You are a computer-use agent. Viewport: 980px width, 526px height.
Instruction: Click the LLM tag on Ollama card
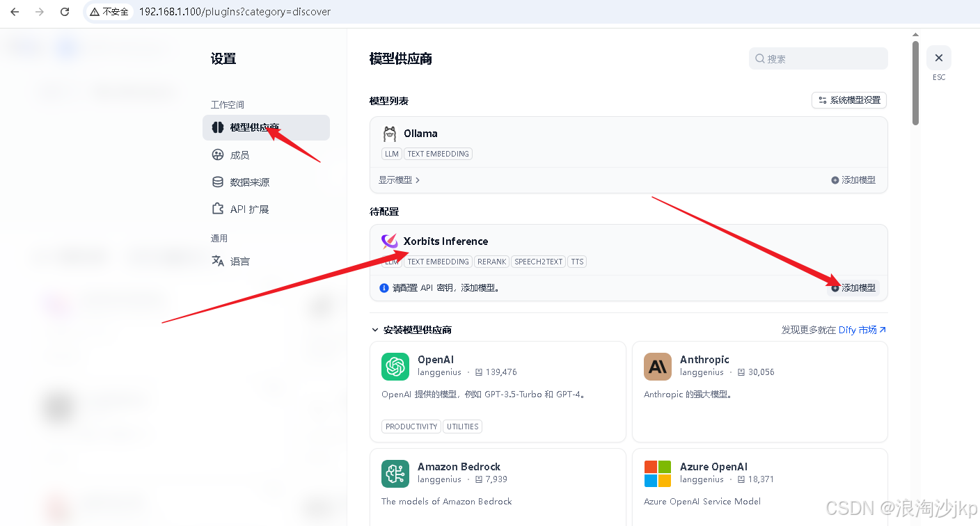point(392,154)
